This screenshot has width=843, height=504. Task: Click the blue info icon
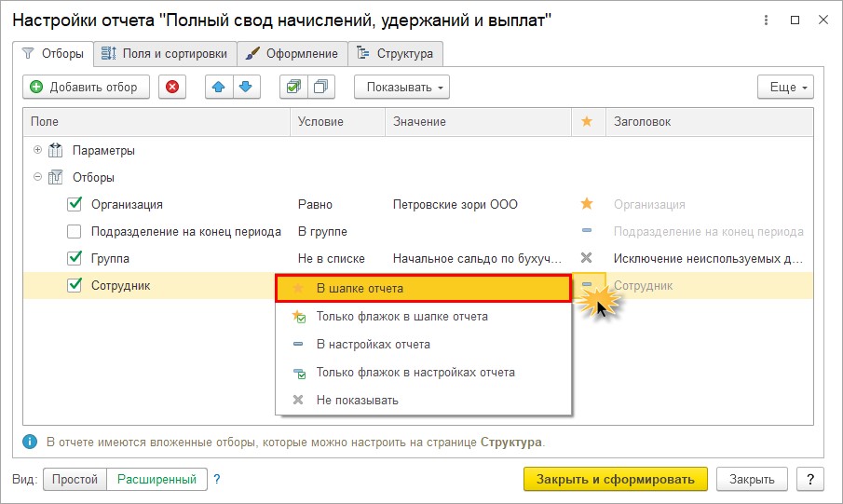[30, 443]
